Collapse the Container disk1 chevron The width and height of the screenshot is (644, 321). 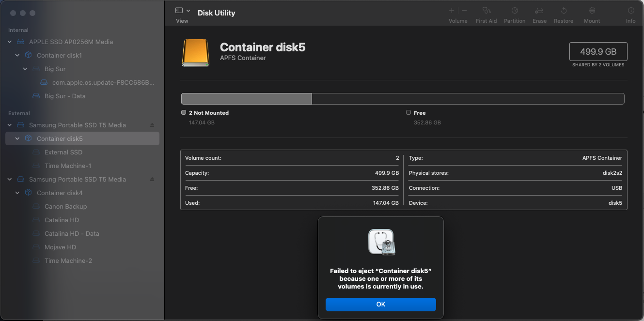coord(17,55)
